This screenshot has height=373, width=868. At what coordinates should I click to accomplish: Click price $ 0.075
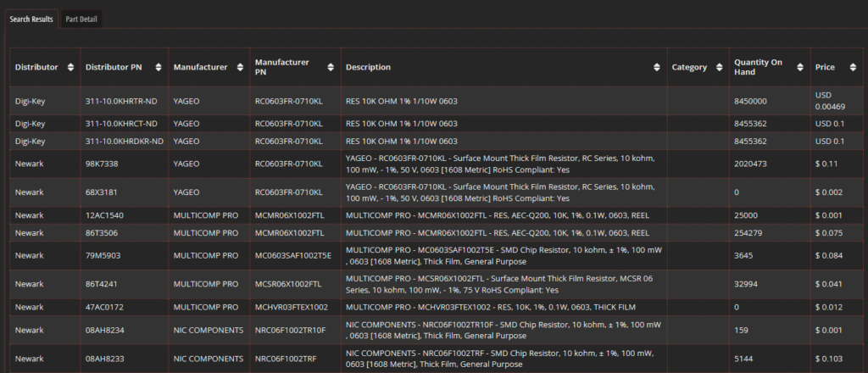[829, 233]
